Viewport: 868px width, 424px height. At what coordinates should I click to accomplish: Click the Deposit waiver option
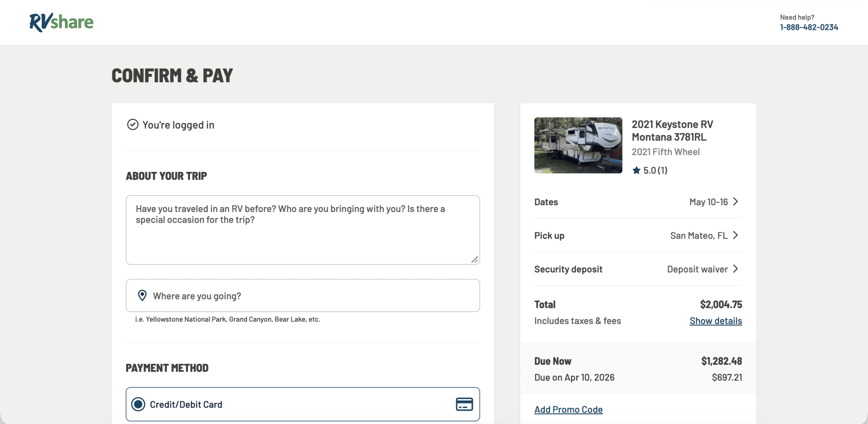[697, 269]
